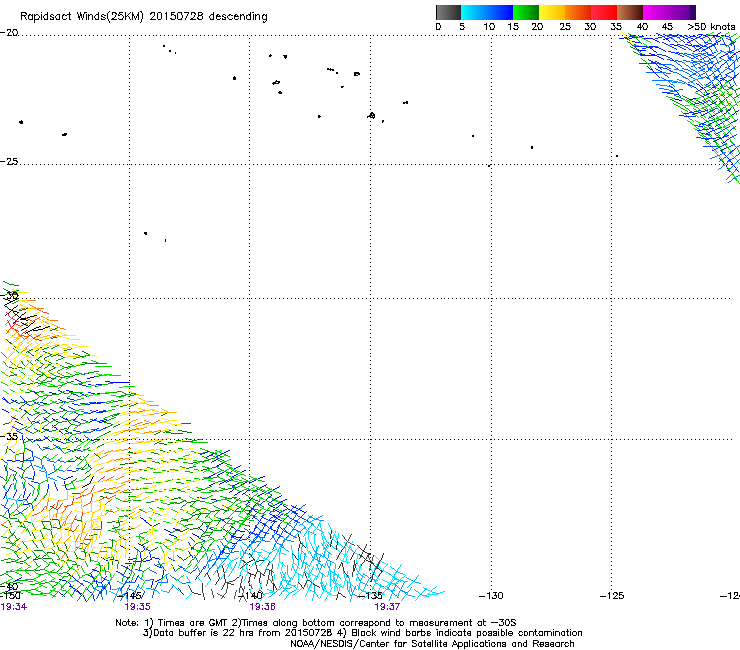Image resolution: width=740 pixels, height=650 pixels.
Task: Click the orange 25-30 knots color band
Action: point(578,12)
